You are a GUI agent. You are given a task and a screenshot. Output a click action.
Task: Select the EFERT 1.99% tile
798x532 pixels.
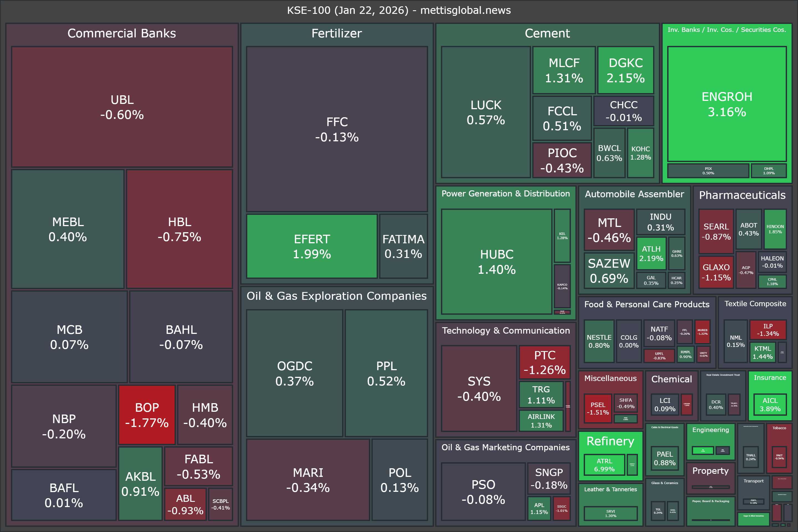pos(311,246)
